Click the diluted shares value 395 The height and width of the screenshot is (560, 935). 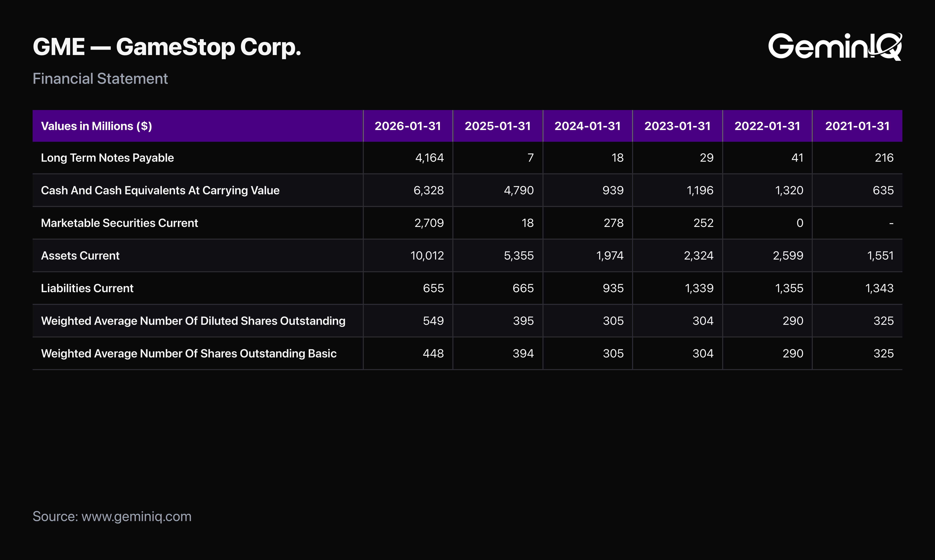pos(523,321)
